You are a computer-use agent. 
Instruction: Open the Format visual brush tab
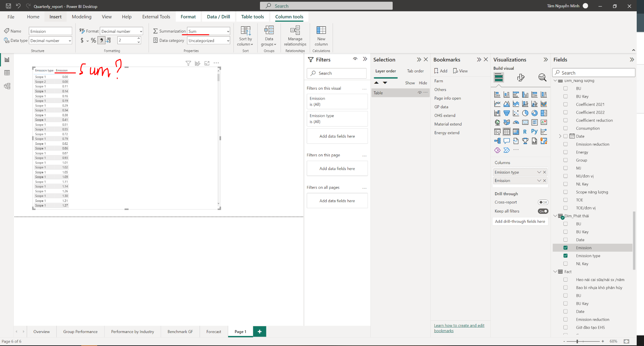pyautogui.click(x=521, y=78)
